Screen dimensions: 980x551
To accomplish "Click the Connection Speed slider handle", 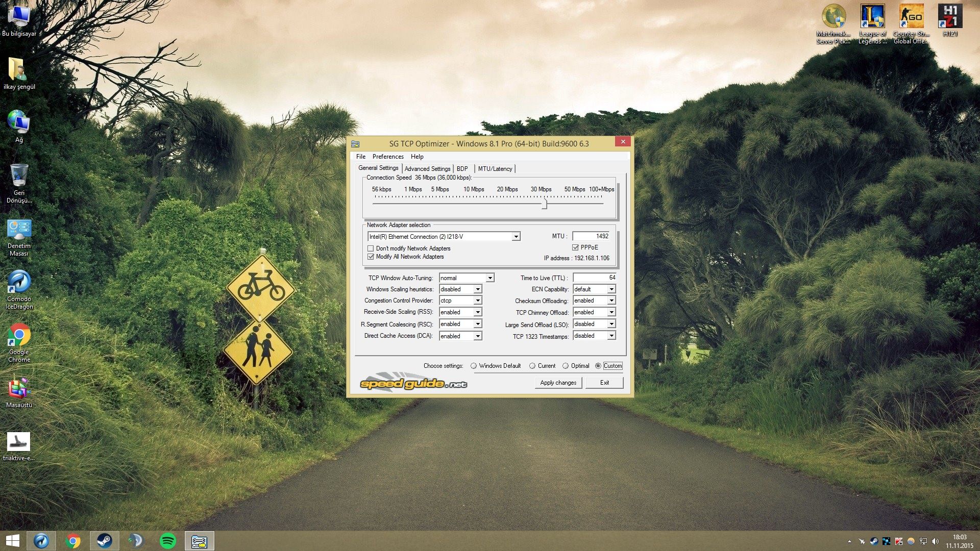I will [x=545, y=204].
